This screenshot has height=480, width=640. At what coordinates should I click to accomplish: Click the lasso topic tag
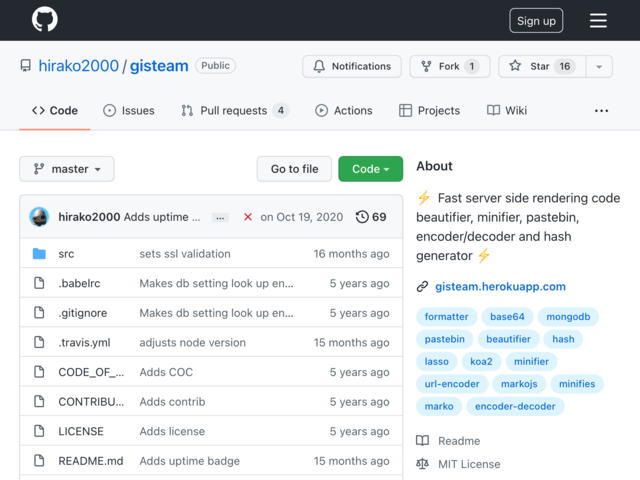(x=436, y=362)
